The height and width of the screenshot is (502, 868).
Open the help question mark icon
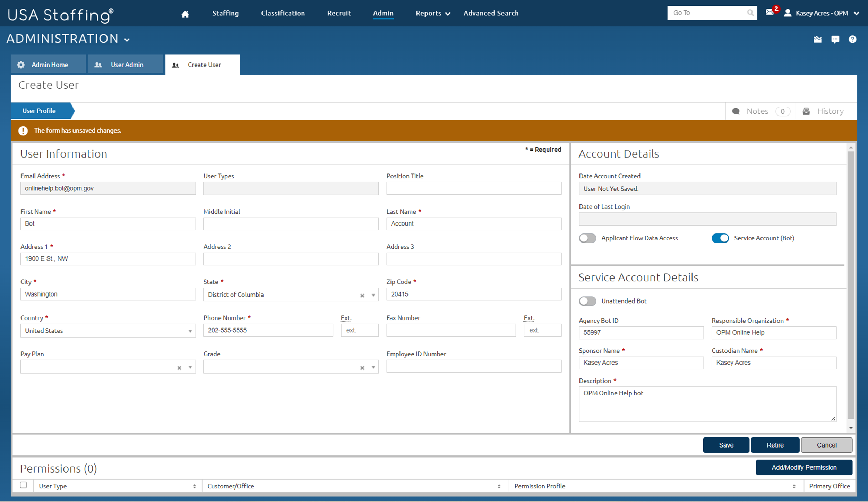pyautogui.click(x=852, y=39)
